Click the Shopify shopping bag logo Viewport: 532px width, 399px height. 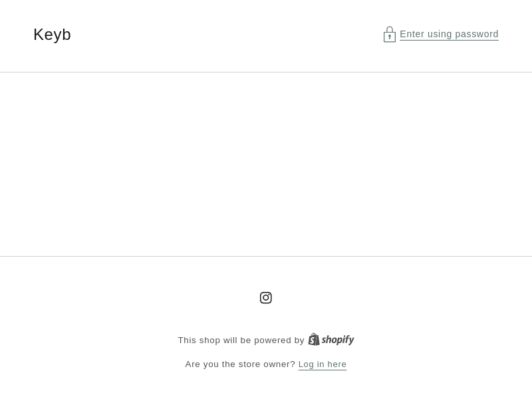coord(314,339)
